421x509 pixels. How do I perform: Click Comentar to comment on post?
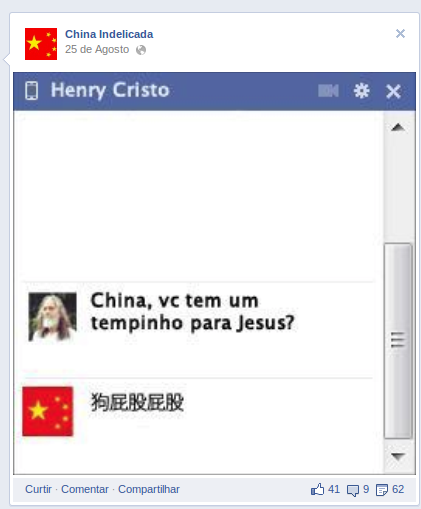85,489
